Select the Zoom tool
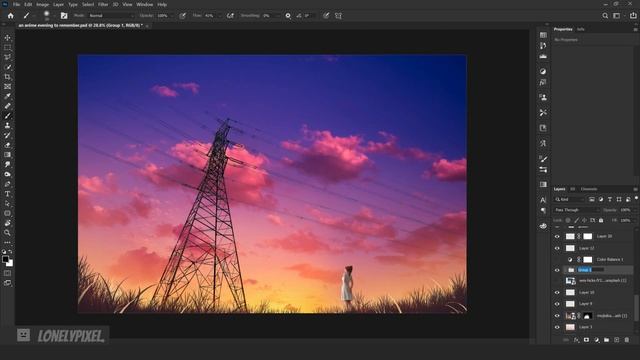This screenshot has width=640, height=360. coord(7,233)
